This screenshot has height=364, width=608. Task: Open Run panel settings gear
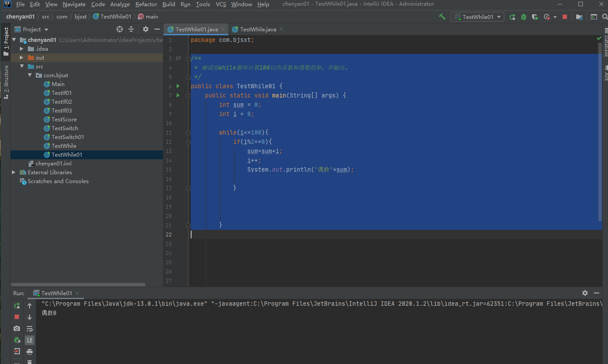pyautogui.click(x=585, y=293)
